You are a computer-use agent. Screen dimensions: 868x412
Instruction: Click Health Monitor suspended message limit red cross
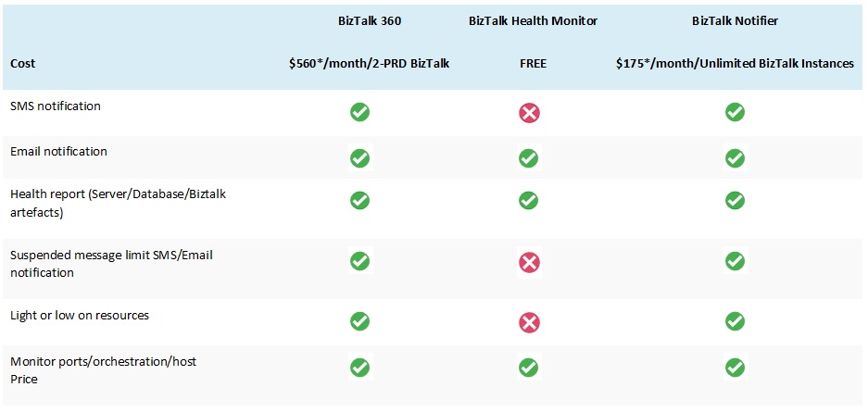tap(529, 263)
